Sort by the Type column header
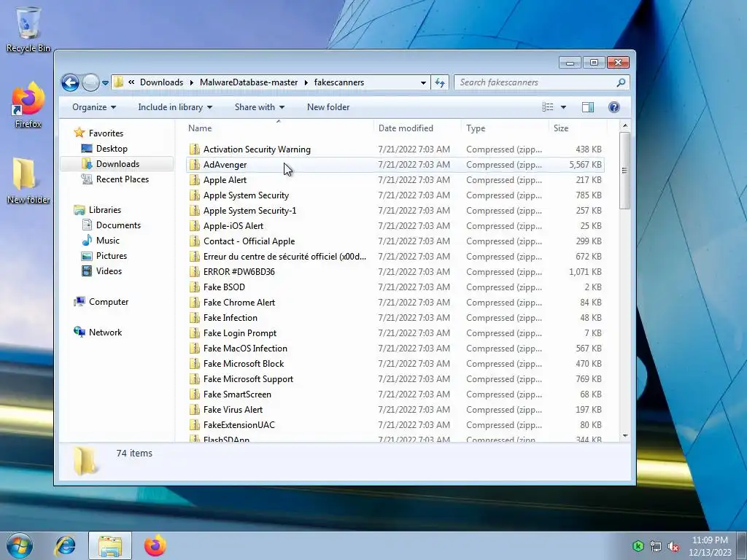747x560 pixels. coord(505,128)
